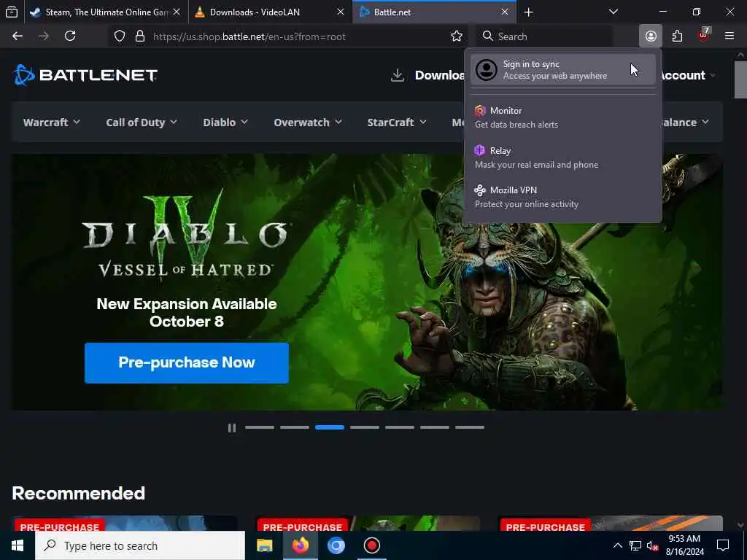747x560 pixels.
Task: Click the Windows taskbar search box
Action: click(x=140, y=545)
